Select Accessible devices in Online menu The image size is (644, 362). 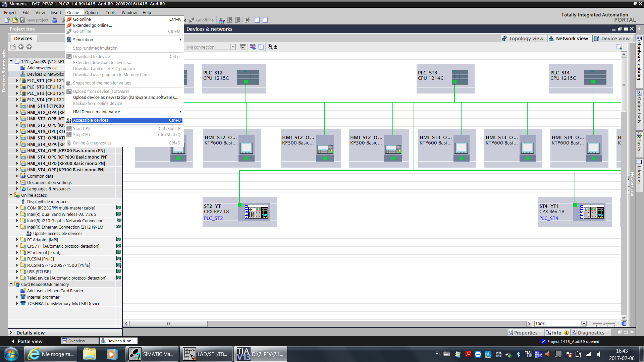click(x=124, y=120)
